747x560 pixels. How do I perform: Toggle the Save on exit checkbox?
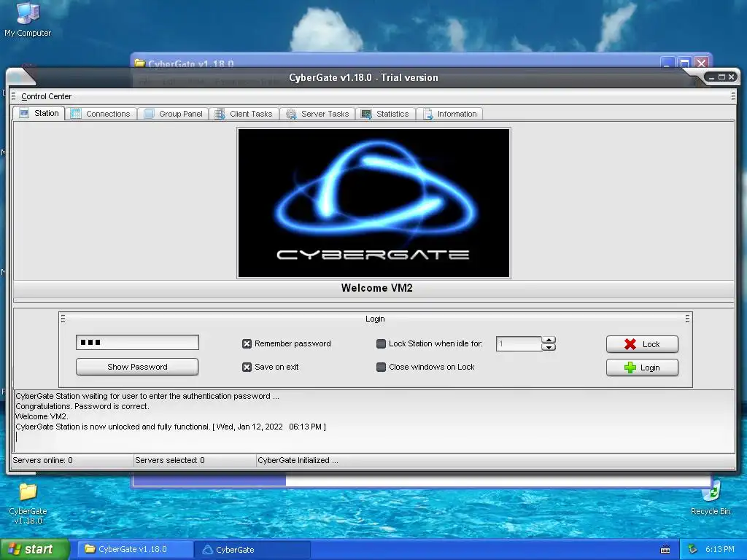(x=247, y=367)
